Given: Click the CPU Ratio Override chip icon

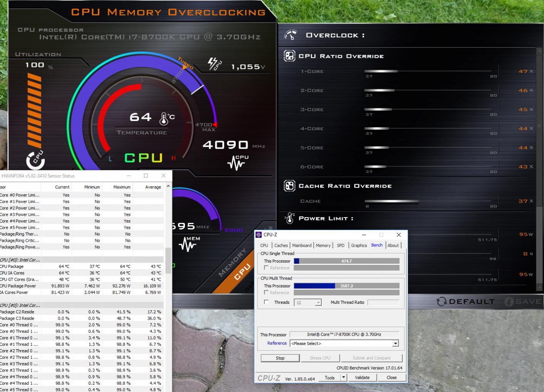Looking at the screenshot, I should pyautogui.click(x=289, y=56).
